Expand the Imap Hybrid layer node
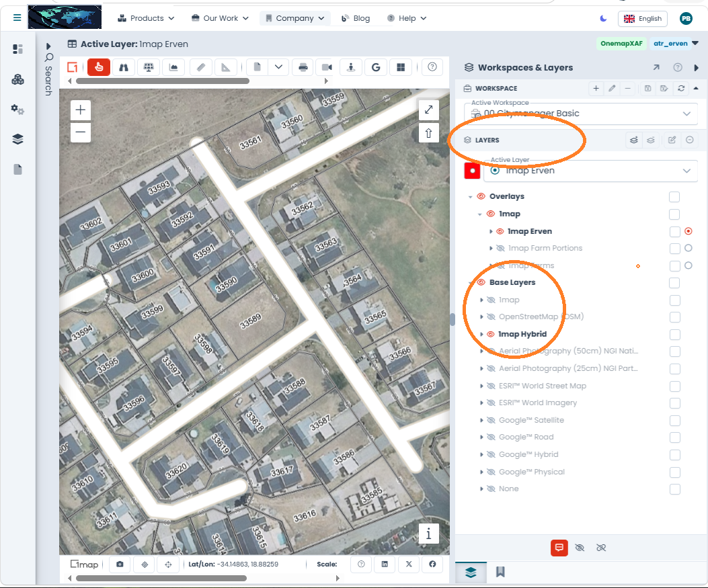708x588 pixels. (481, 335)
